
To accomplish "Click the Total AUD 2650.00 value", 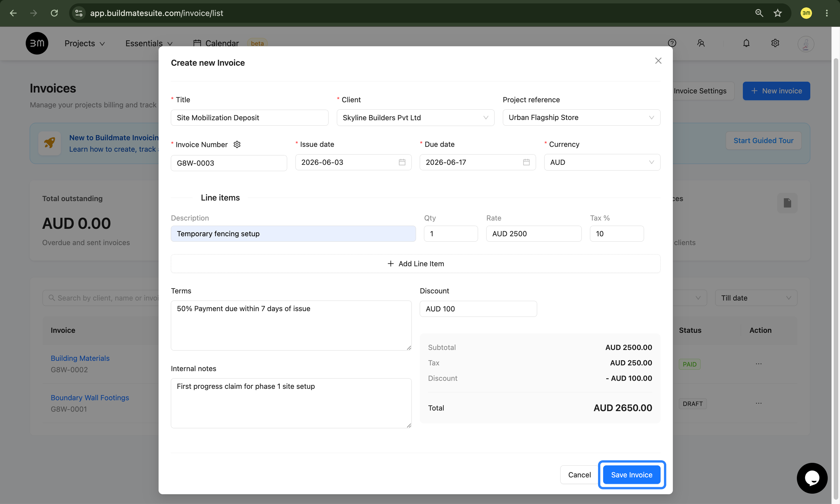I will 623,407.
